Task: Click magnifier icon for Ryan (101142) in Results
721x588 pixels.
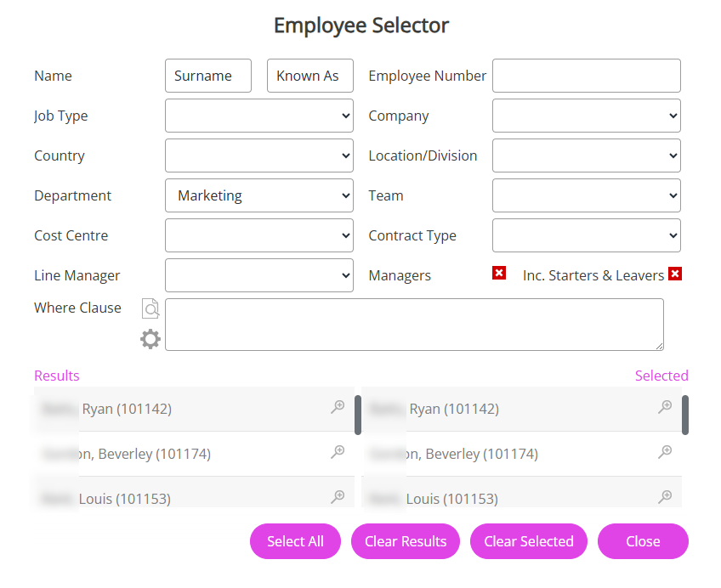Action: pos(338,407)
